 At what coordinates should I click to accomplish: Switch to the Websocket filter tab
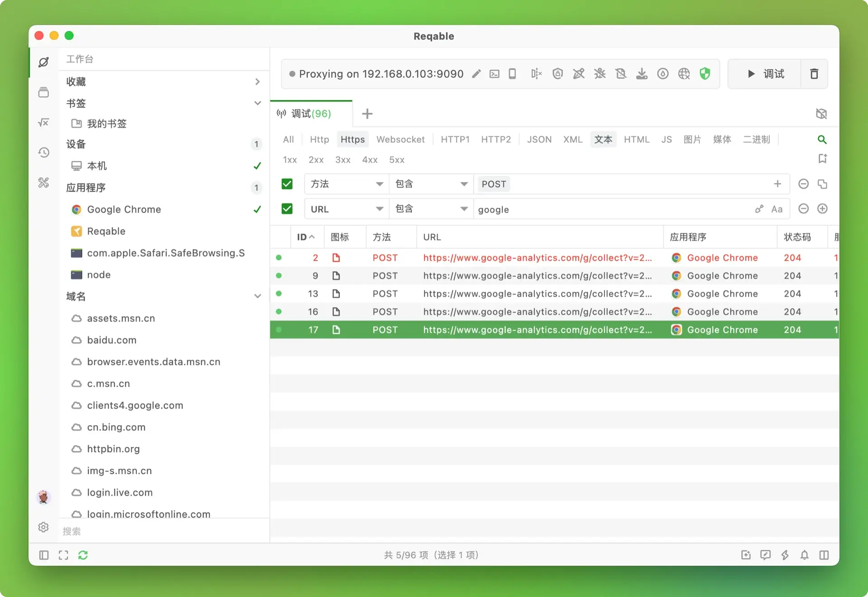pos(401,139)
